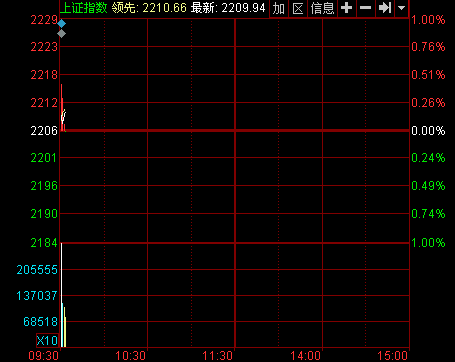Expand the toolbar dropdown arrow
The image size is (455, 362).
point(401,8)
